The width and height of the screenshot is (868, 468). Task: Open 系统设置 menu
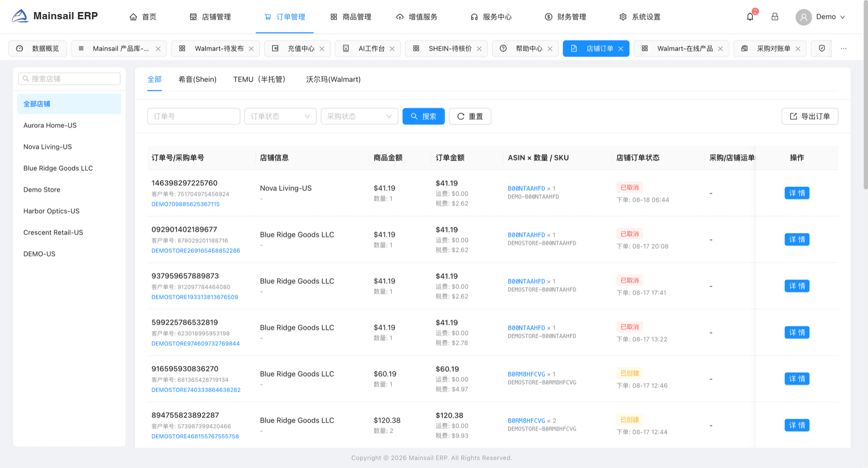640,17
